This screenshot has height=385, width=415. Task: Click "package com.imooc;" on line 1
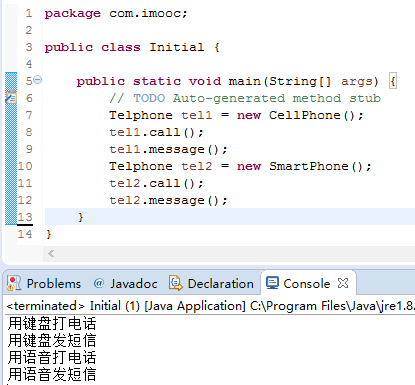coord(116,13)
